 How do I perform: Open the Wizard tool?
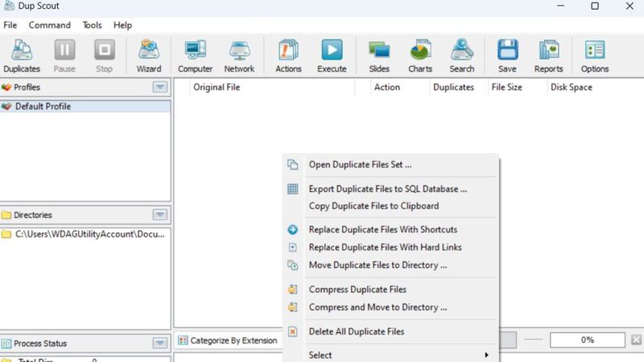tap(149, 55)
